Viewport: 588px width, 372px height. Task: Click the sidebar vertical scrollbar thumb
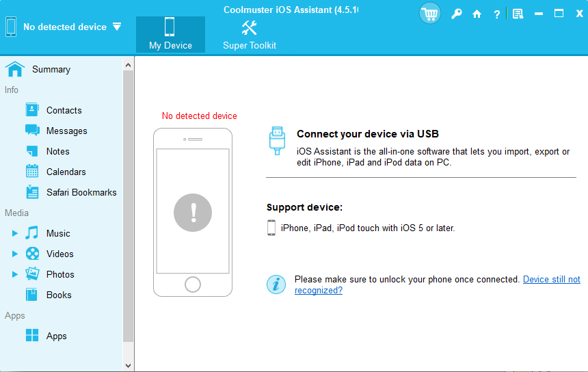[128, 207]
